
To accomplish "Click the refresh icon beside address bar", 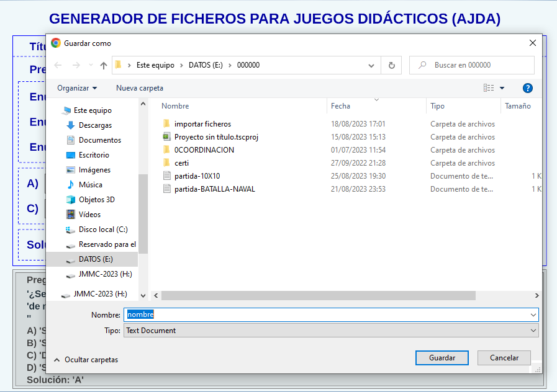I will pyautogui.click(x=391, y=65).
